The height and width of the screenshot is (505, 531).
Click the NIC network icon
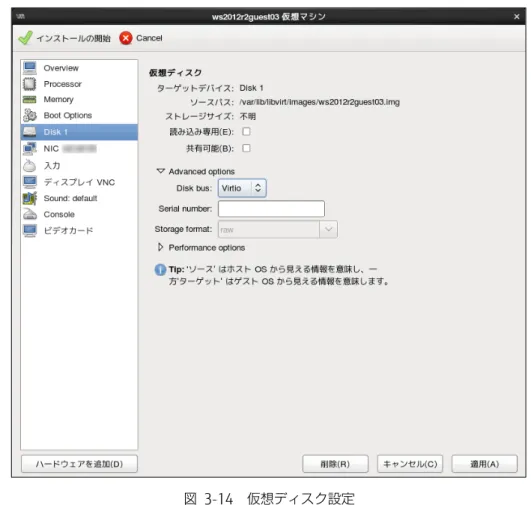(30, 148)
